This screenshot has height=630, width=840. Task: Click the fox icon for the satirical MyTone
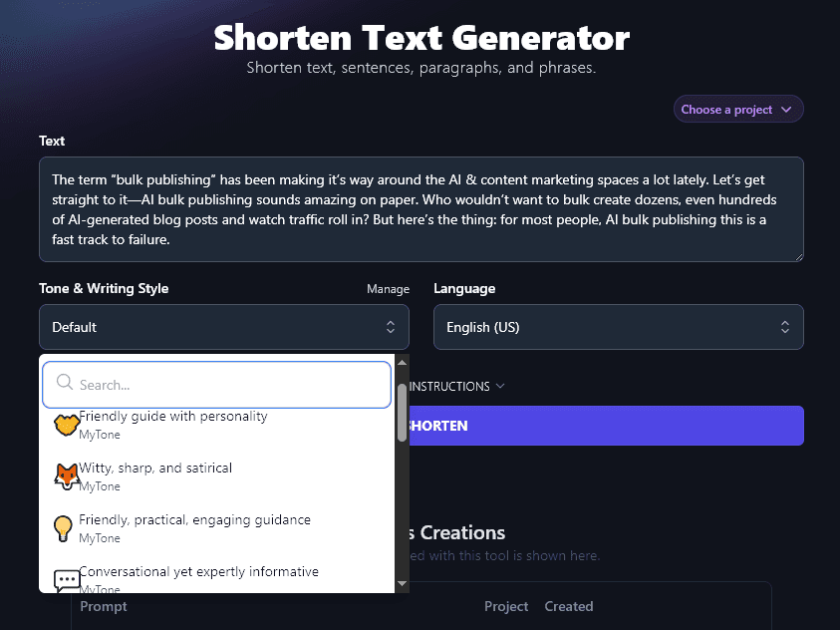(x=66, y=475)
